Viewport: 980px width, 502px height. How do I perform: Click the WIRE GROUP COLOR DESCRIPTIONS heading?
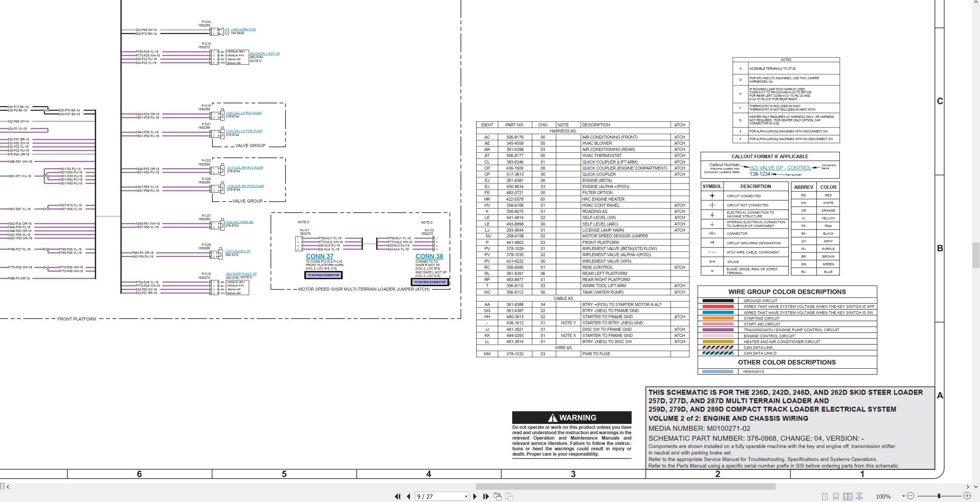[x=787, y=292]
